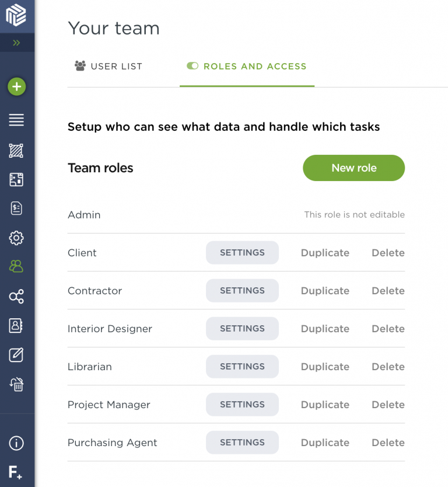Image resolution: width=448 pixels, height=487 pixels.
Task: Open the restore trash bin icon
Action: (x=16, y=384)
